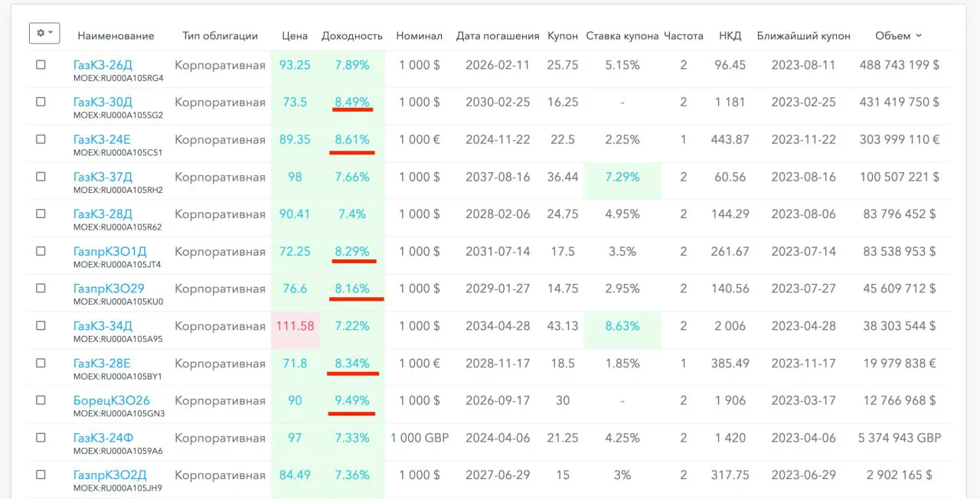
Task: Click the 84.49 price cell
Action: coord(295,475)
